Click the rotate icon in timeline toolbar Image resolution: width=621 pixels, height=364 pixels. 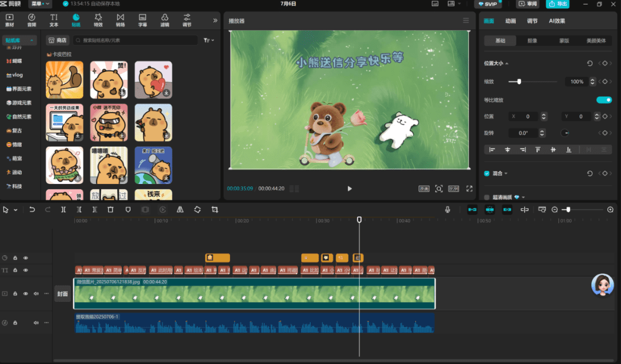tap(197, 209)
